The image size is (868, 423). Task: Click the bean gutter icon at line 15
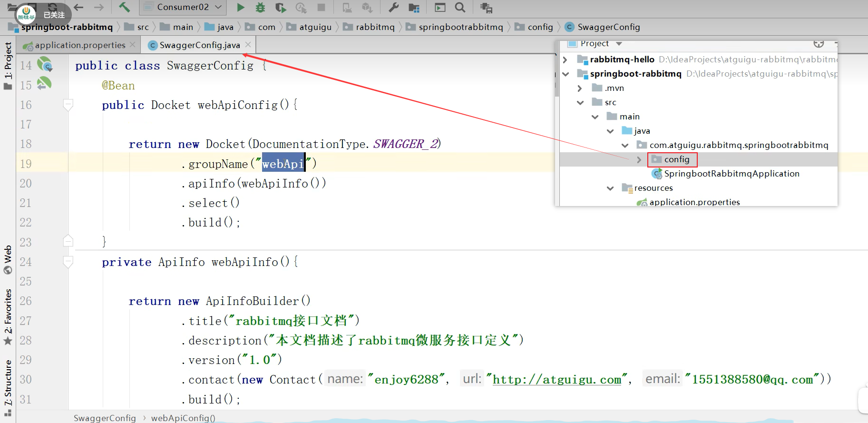pyautogui.click(x=44, y=84)
